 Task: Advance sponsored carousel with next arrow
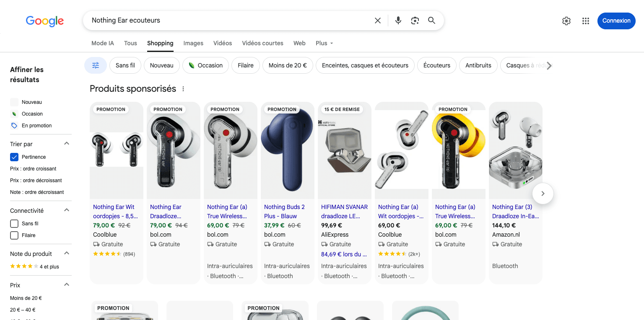[x=543, y=194]
